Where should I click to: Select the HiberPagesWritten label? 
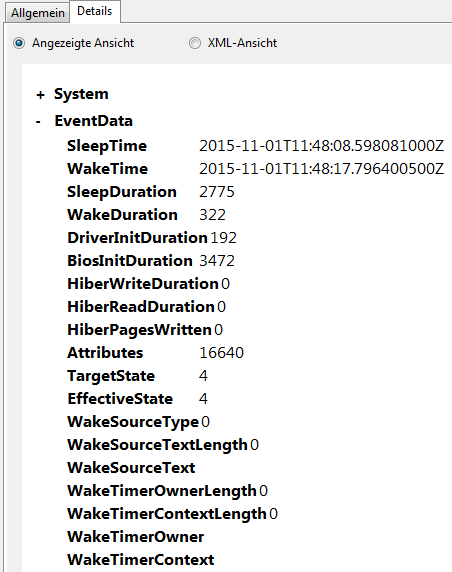pos(139,330)
